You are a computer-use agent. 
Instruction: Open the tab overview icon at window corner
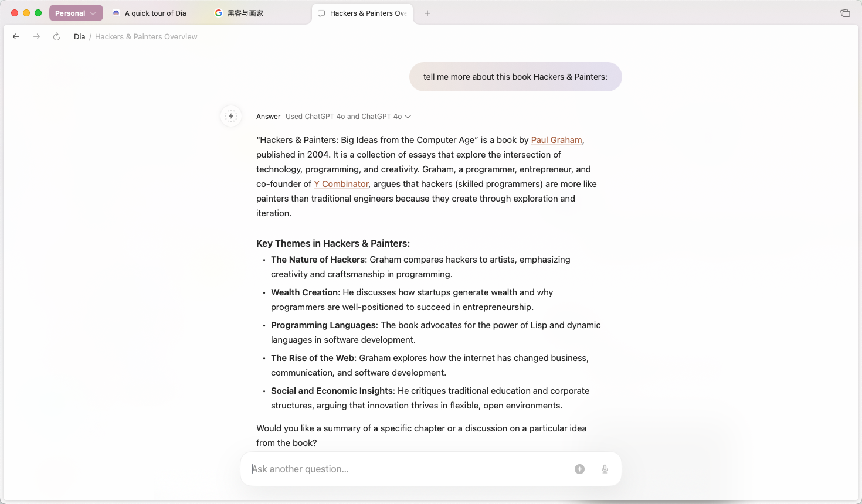[x=845, y=13]
